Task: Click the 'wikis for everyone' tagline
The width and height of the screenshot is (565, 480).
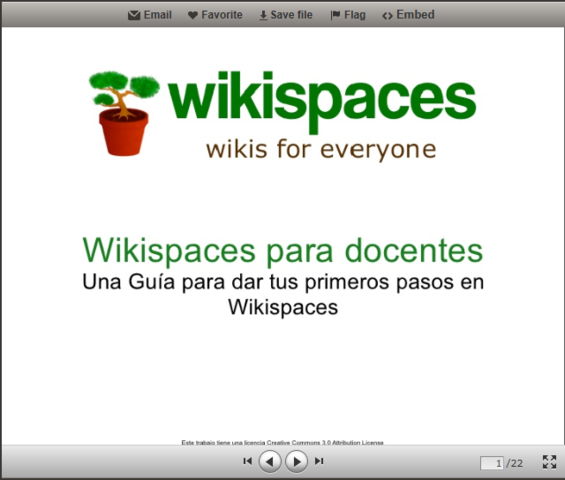Action: [321, 150]
